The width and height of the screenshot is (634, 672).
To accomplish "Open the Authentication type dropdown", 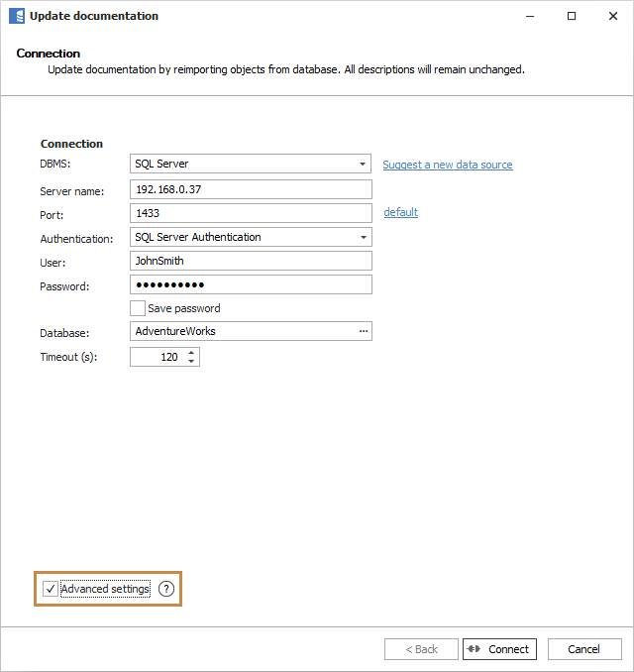I will click(x=364, y=238).
